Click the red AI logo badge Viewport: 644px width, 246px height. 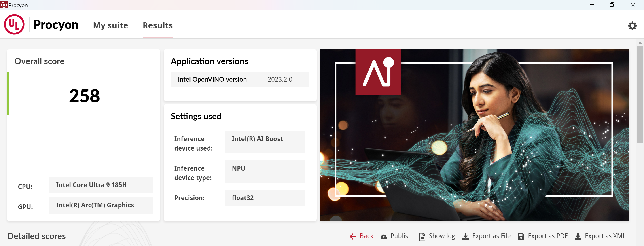point(378,72)
